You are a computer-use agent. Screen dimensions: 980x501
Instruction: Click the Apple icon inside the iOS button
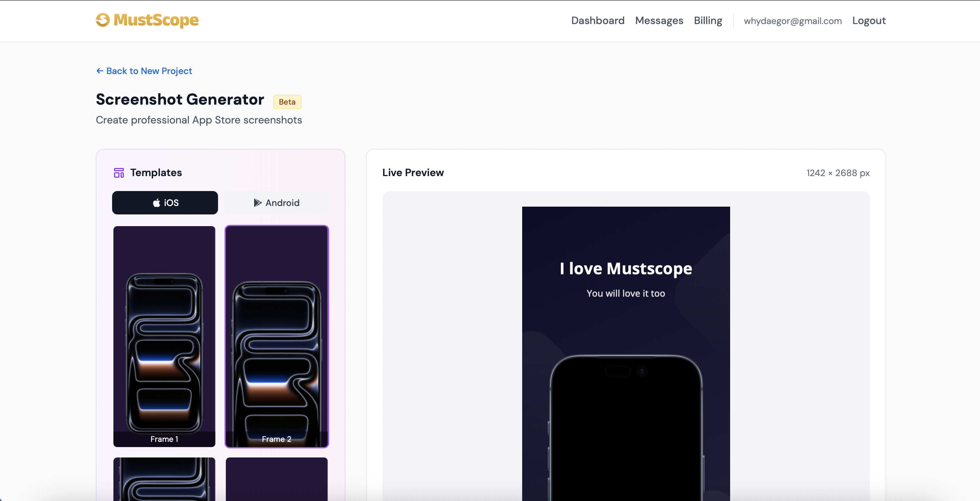[x=157, y=203]
